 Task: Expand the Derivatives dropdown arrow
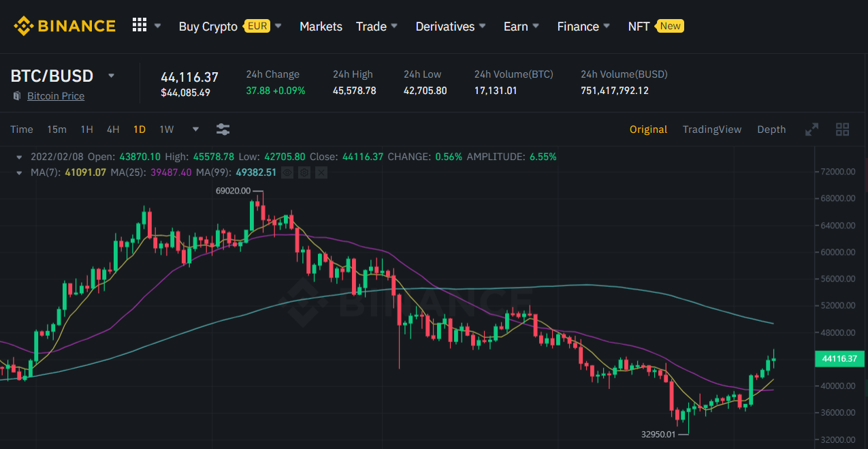(x=483, y=26)
